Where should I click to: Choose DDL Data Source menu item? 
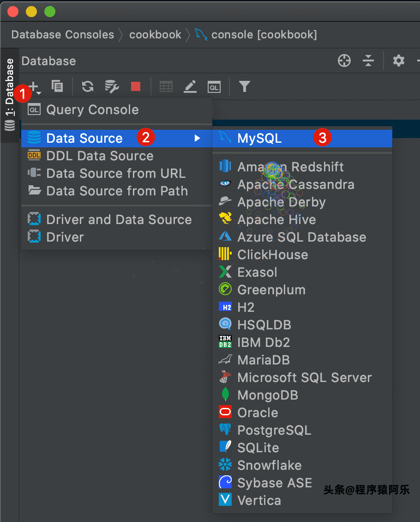point(116,156)
